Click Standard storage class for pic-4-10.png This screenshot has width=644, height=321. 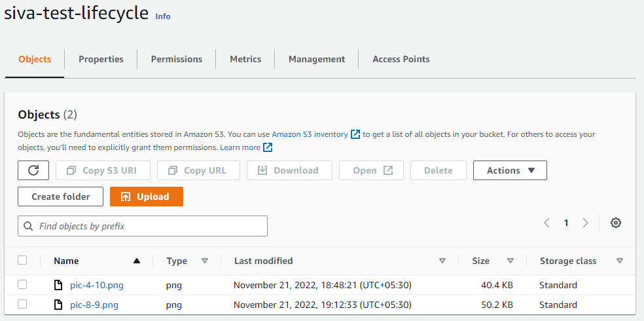click(x=558, y=285)
